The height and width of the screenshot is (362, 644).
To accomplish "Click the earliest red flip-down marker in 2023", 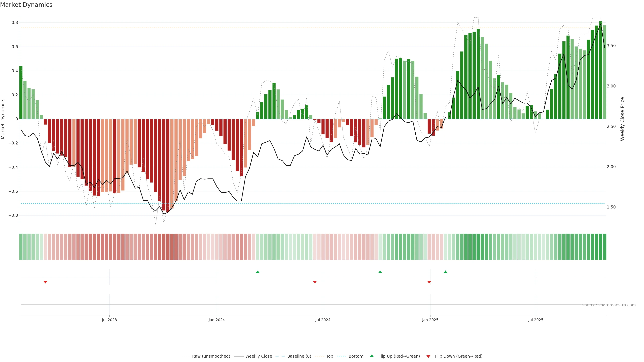I will tap(45, 282).
